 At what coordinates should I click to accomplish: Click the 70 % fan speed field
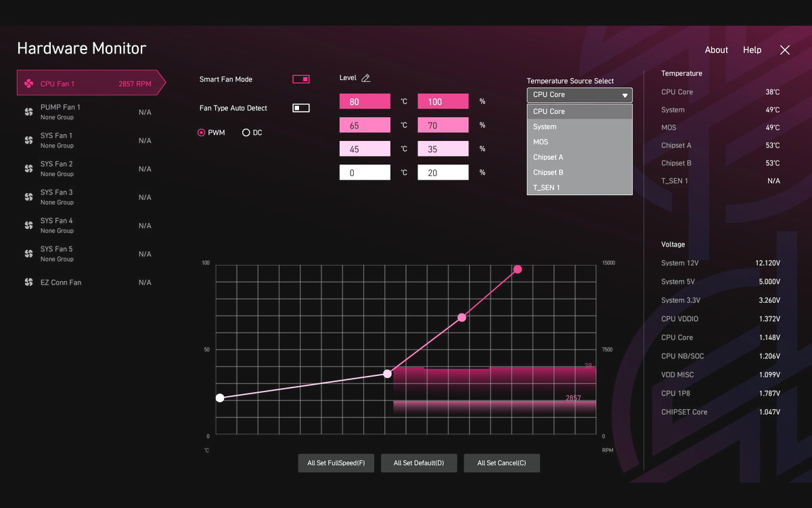pos(443,125)
